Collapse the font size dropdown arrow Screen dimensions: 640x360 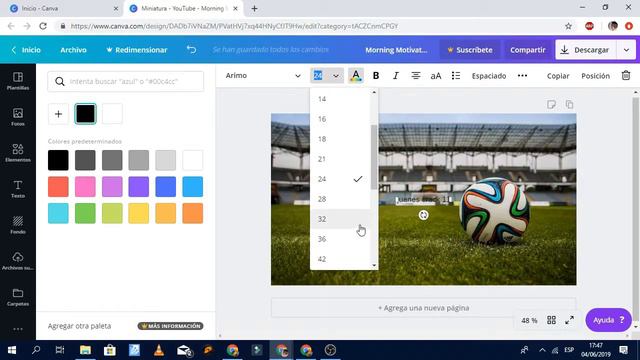click(x=336, y=76)
